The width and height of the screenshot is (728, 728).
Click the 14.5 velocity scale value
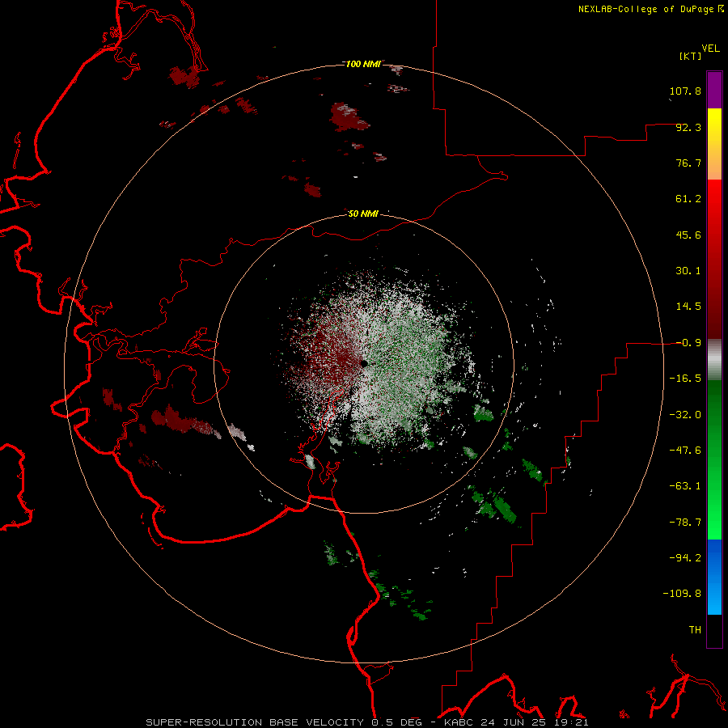click(688, 307)
